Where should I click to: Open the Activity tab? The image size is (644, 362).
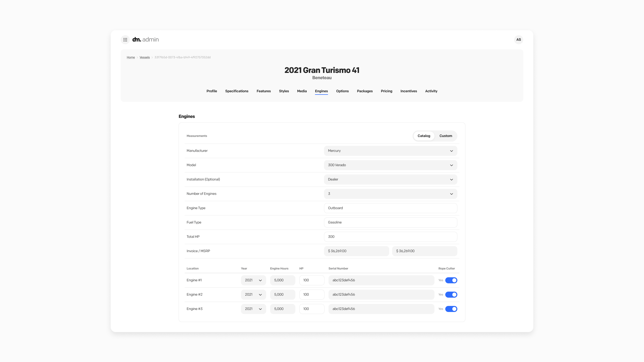pyautogui.click(x=431, y=91)
